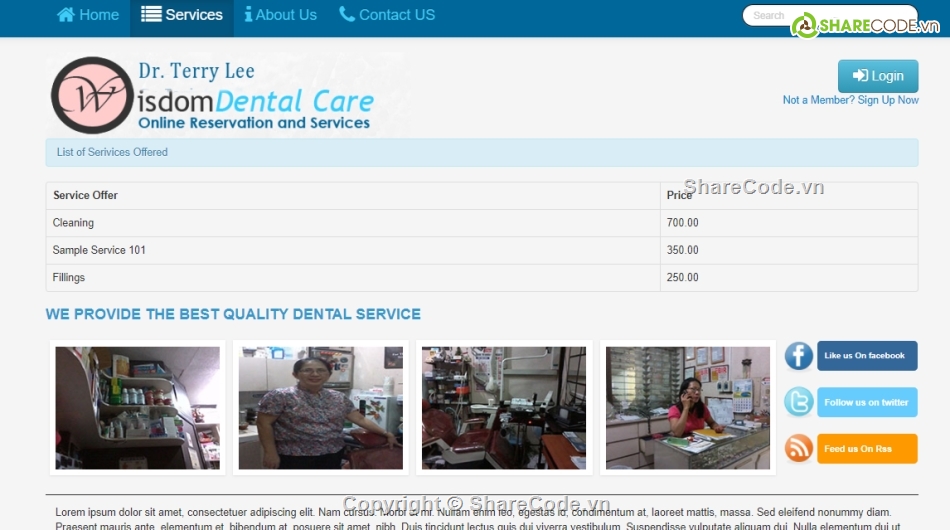The width and height of the screenshot is (950, 530).
Task: Click the Facebook round icon
Action: [798, 356]
